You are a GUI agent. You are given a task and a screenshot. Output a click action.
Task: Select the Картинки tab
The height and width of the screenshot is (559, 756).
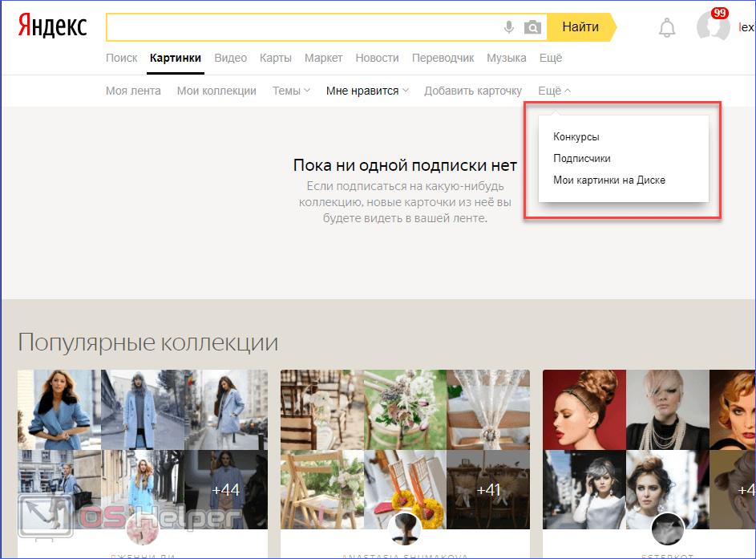coord(176,58)
